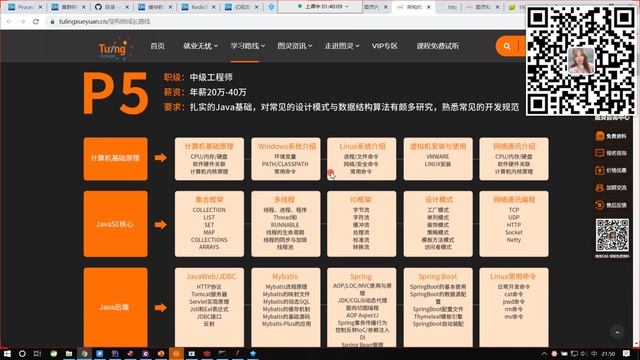This screenshot has width=640, height=360.
Task: Close the Proce... browser tab
Action: coord(40,7)
